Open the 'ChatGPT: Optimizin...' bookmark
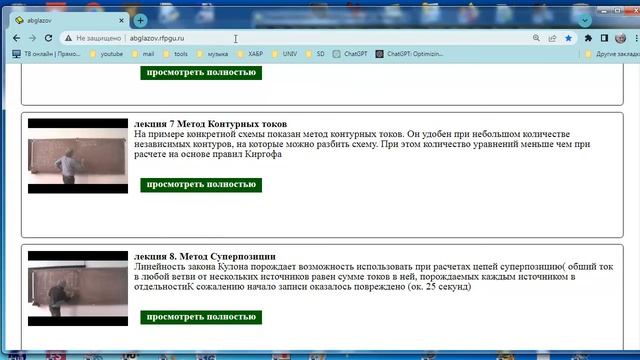The image size is (640, 360). pos(409,54)
